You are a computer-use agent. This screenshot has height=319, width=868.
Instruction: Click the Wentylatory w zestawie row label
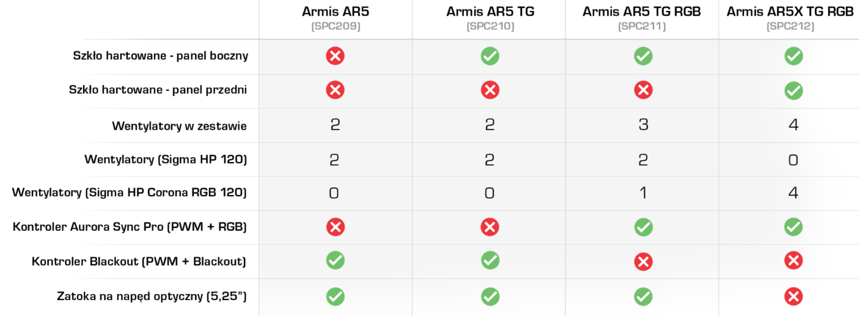click(179, 126)
